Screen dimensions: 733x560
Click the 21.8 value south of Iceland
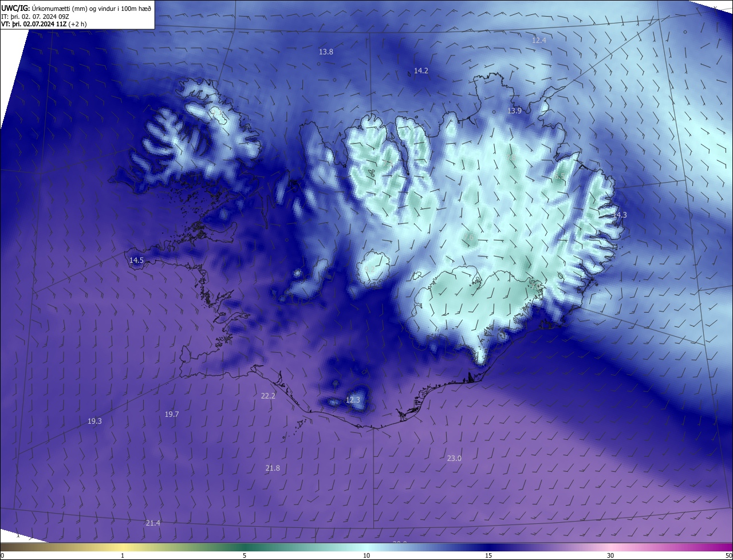[273, 468]
